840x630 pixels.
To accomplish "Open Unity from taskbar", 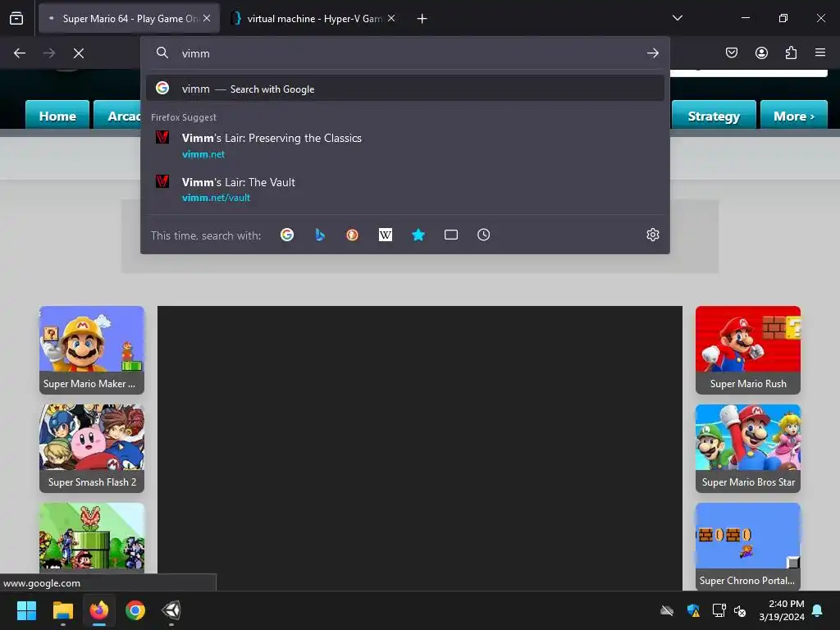I will pyautogui.click(x=171, y=610).
